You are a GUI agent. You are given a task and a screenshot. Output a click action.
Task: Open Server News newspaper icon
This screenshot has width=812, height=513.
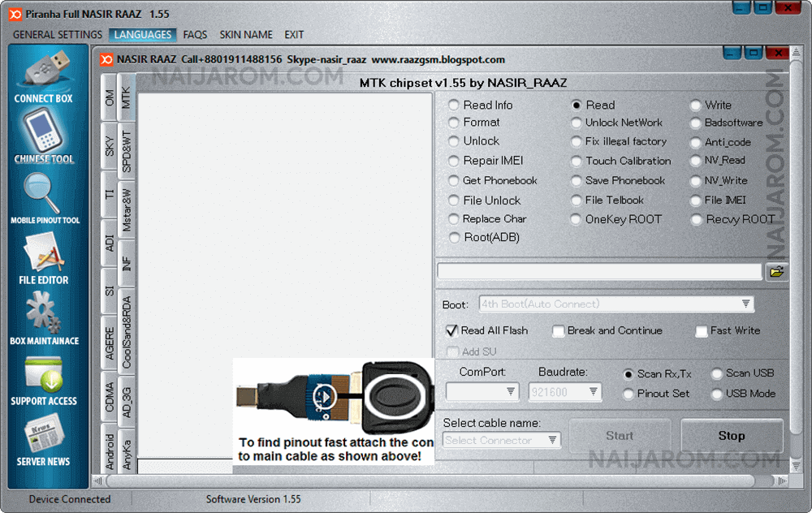[x=44, y=433]
